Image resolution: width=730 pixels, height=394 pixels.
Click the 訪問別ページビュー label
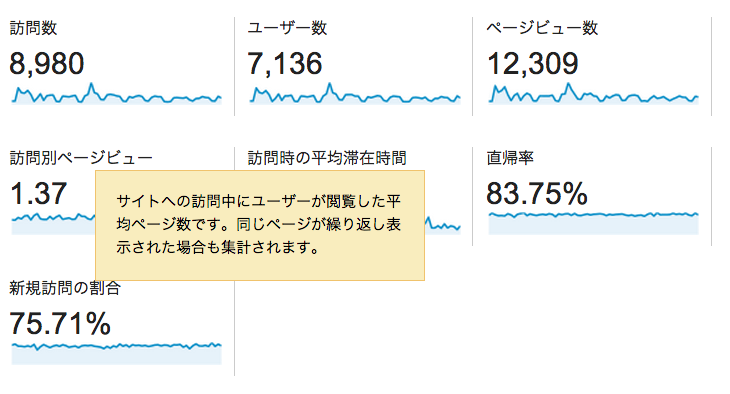pyautogui.click(x=81, y=158)
